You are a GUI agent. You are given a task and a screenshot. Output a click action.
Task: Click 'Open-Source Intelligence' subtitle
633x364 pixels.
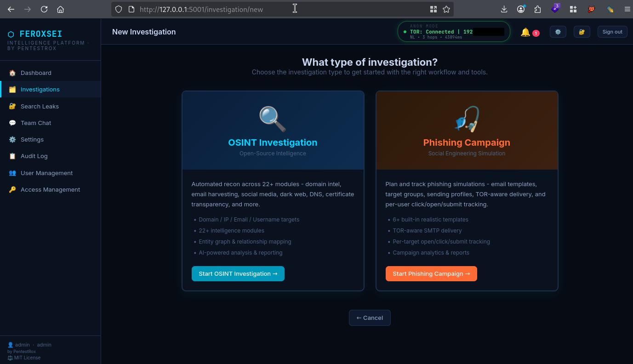273,154
